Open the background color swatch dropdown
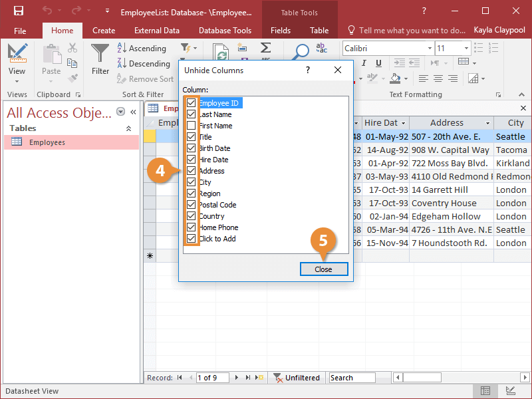532x399 pixels. pos(407,78)
